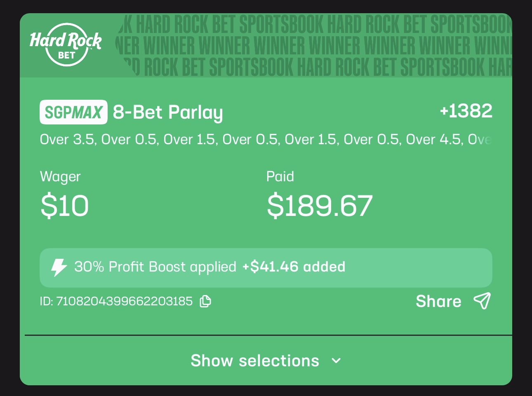Select the SGPMAX badge
The image size is (532, 396).
click(73, 112)
